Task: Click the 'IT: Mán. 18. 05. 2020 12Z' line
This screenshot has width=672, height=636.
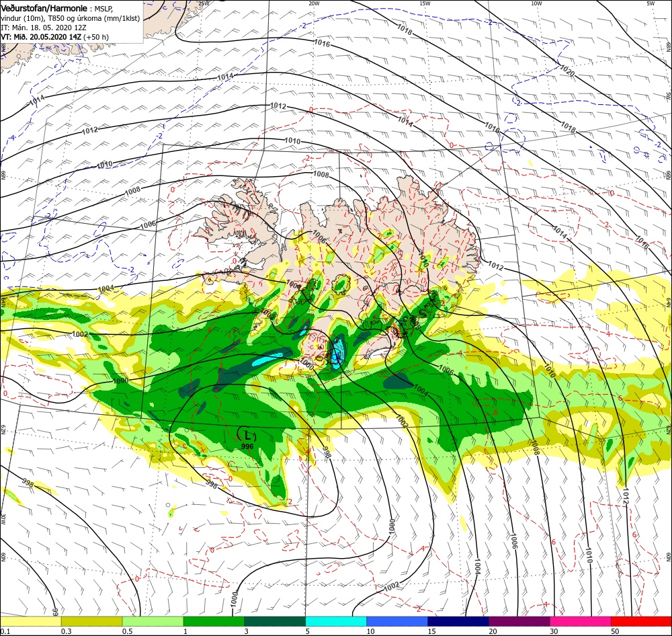Action: pyautogui.click(x=43, y=28)
